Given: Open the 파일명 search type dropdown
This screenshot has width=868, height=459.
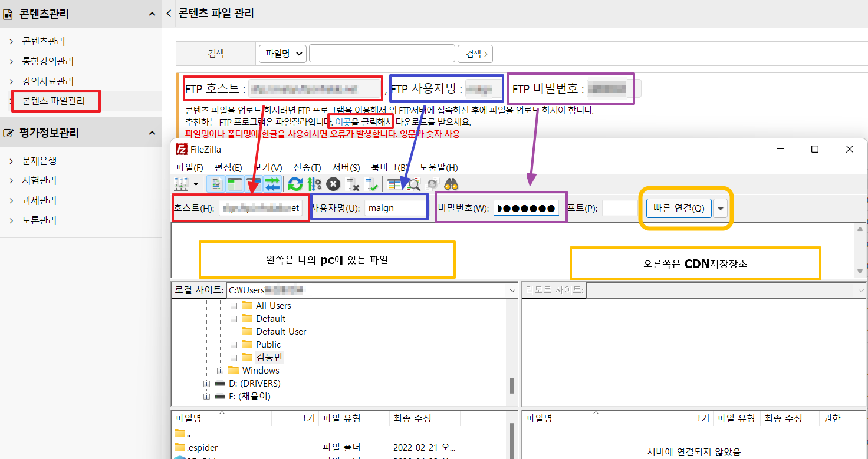Looking at the screenshot, I should tap(282, 54).
